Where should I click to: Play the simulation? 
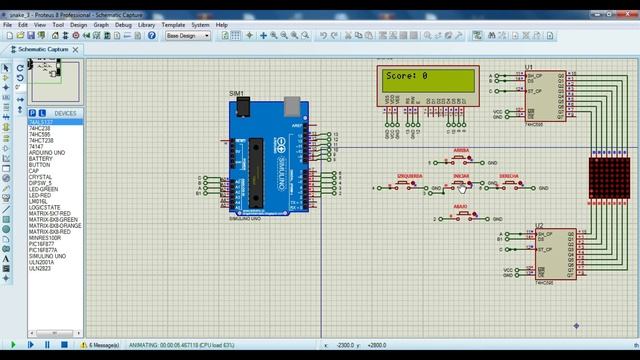[x=13, y=345]
